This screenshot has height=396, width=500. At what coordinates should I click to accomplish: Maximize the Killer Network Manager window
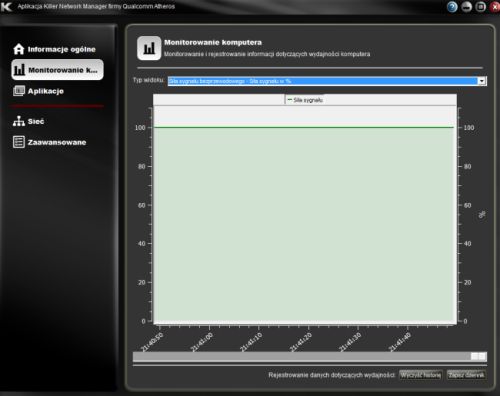click(480, 7)
